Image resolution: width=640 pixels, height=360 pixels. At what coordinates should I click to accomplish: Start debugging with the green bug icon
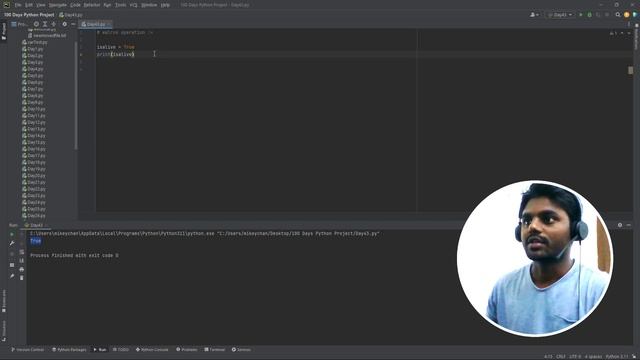tap(589, 15)
